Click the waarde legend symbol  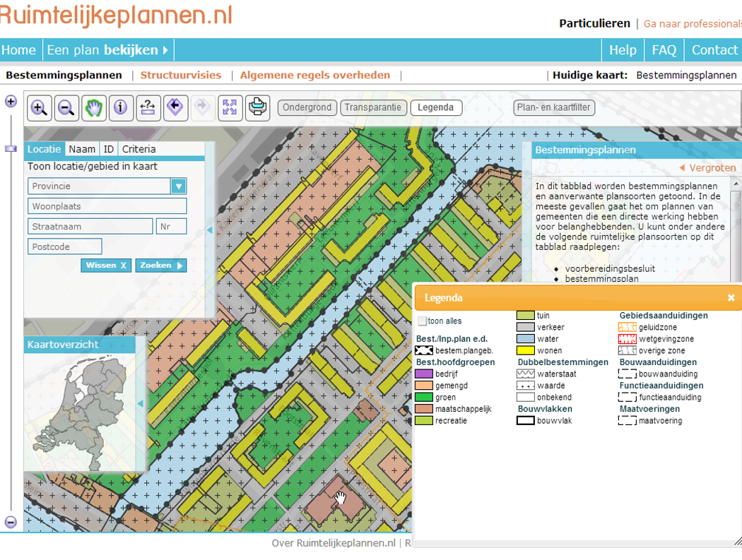[x=525, y=386]
